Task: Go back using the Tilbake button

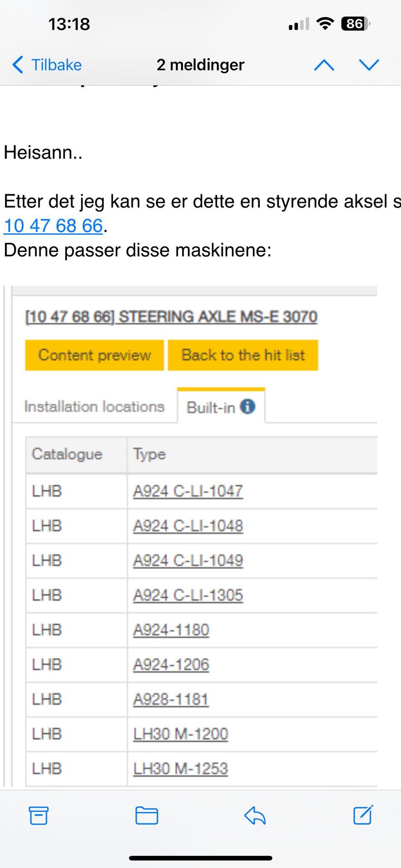Action: point(47,65)
